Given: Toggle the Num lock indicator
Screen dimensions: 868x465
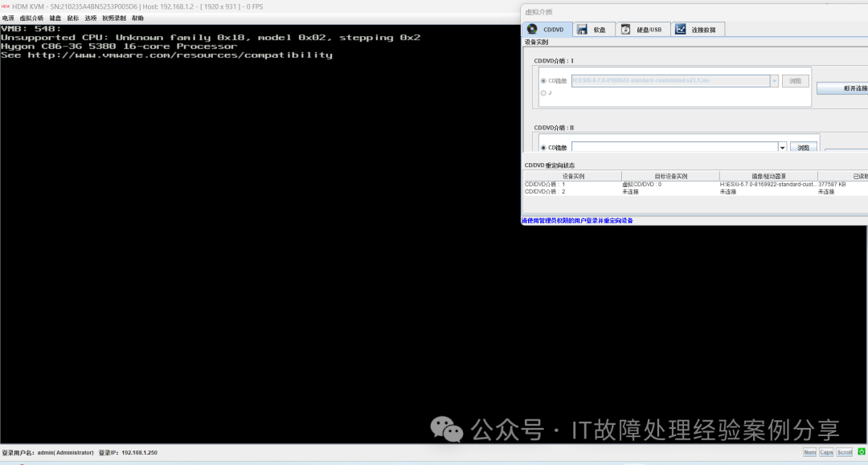Looking at the screenshot, I should click(x=809, y=452).
